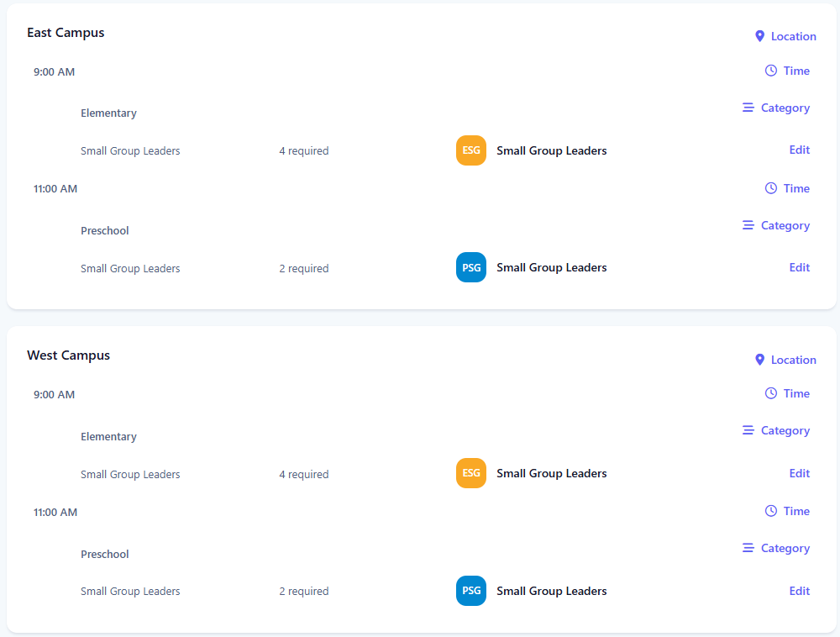Edit West Campus Elementary Small Group Leaders
840x637 pixels.
[x=800, y=473]
